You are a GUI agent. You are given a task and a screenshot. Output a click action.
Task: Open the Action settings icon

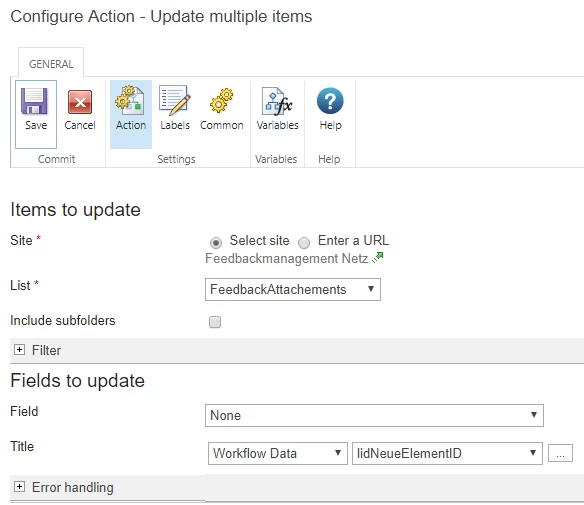130,99
